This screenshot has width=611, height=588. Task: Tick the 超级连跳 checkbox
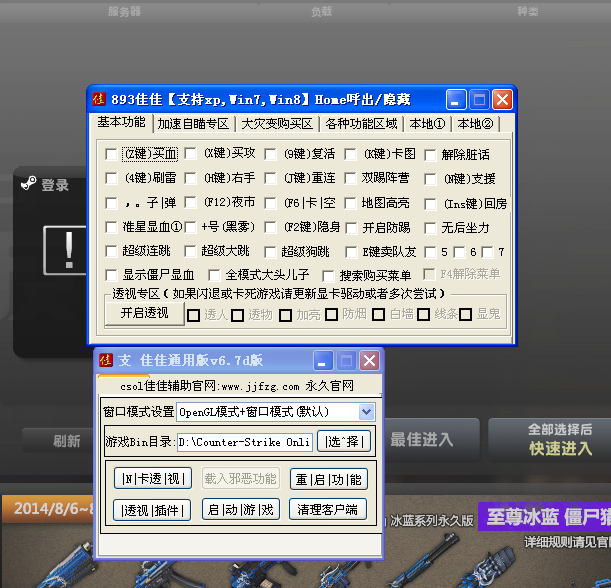[x=111, y=251]
